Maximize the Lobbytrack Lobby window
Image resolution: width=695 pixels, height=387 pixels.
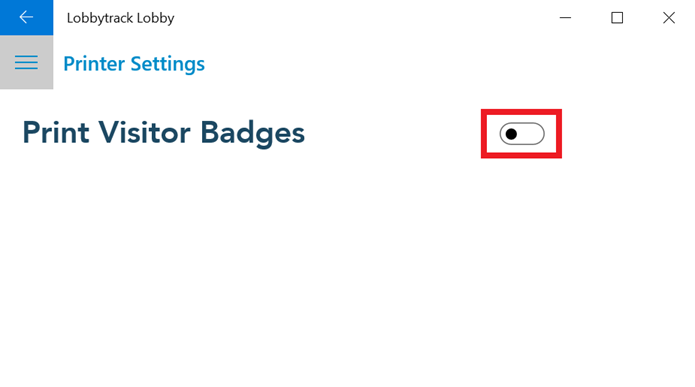(617, 18)
